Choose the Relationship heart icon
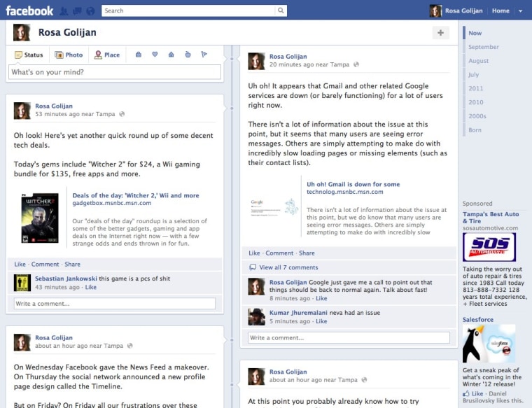This screenshot has height=408, width=532. click(155, 55)
